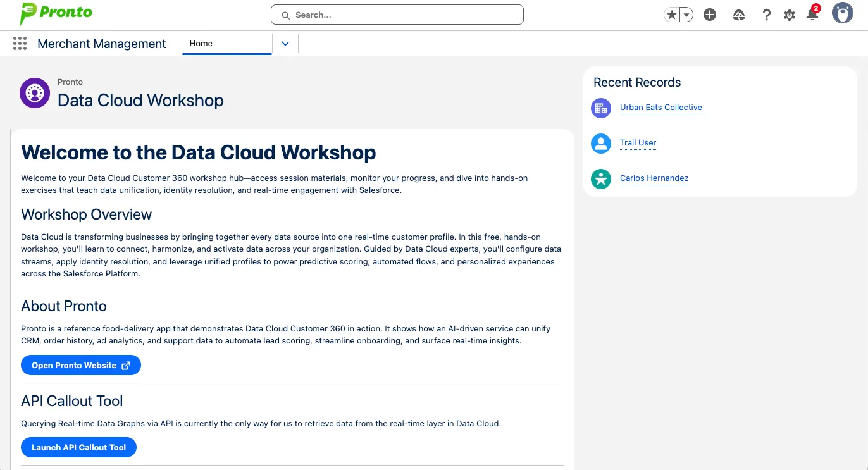The width and height of the screenshot is (868, 470).
Task: Open the App Launcher grid icon
Action: click(20, 44)
